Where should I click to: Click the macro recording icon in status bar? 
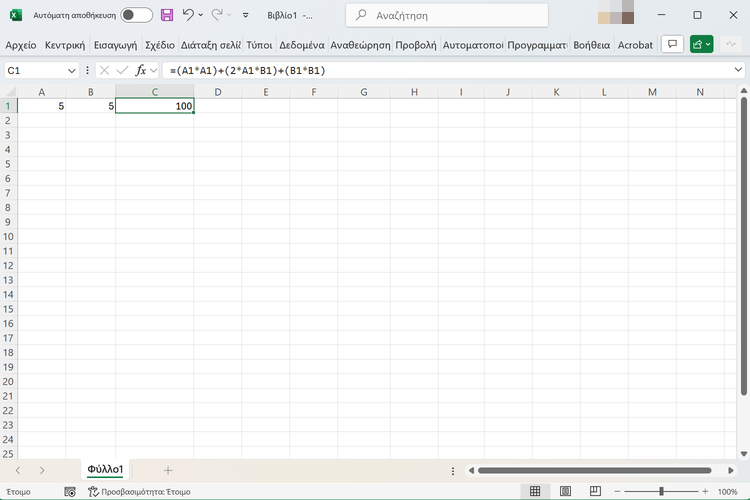coord(70,491)
